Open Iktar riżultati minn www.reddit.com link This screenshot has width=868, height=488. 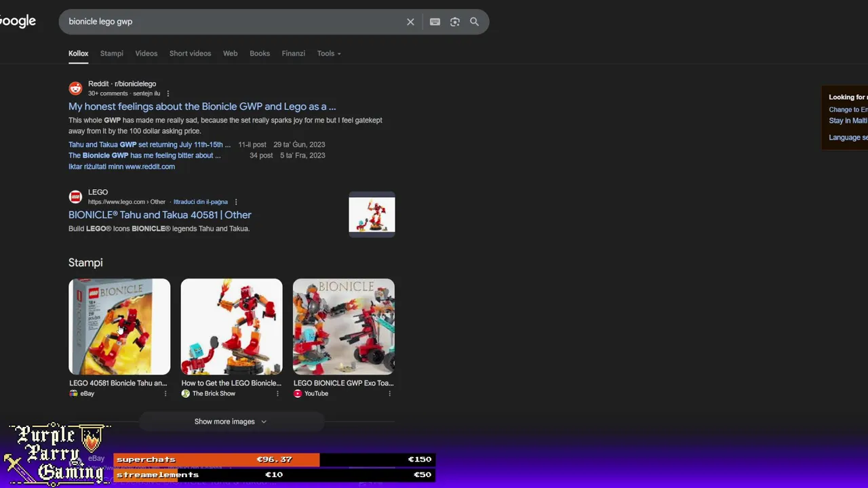pos(121,167)
